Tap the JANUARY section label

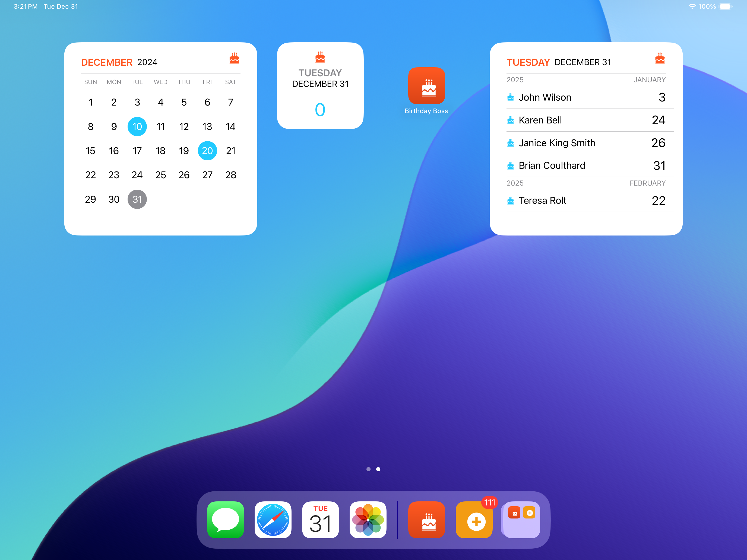pos(649,80)
